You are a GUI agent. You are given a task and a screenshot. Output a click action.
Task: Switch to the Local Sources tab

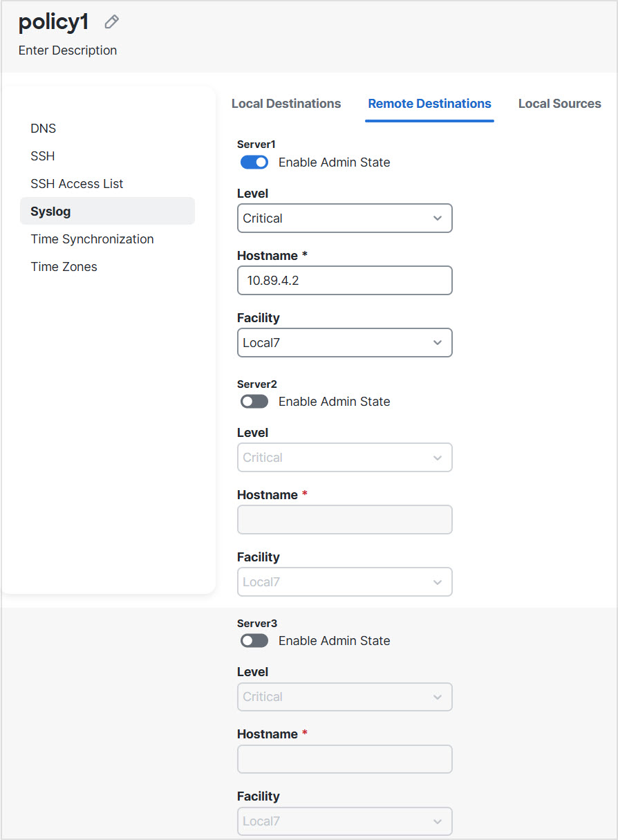click(x=559, y=103)
